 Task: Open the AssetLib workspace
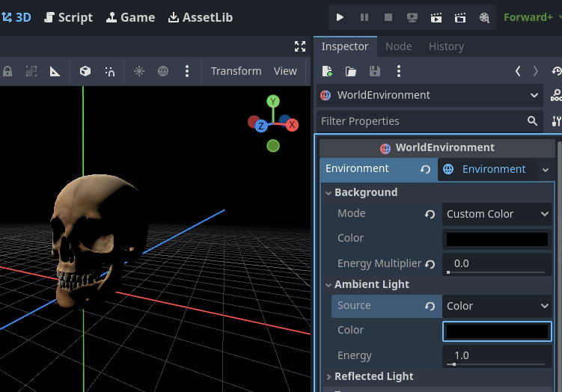pos(201,17)
